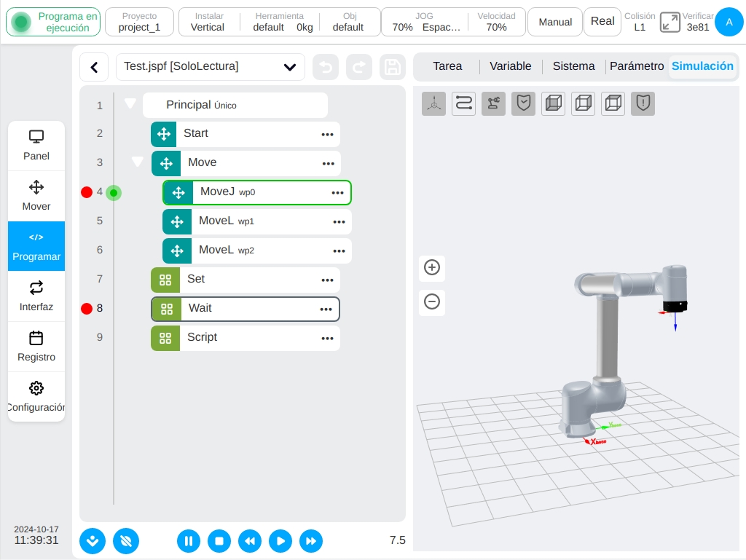Click the save disk icon

393,67
